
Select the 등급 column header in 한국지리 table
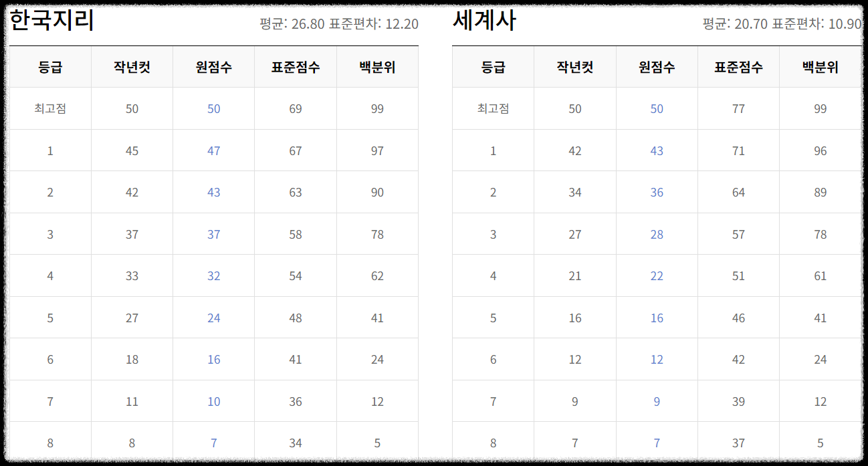point(49,66)
